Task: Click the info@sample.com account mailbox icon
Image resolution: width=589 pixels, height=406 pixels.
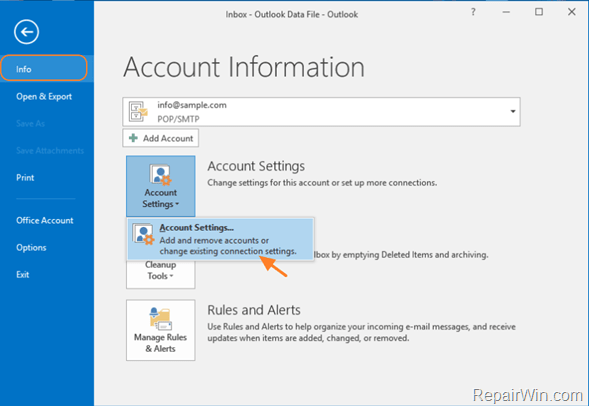Action: tap(138, 112)
